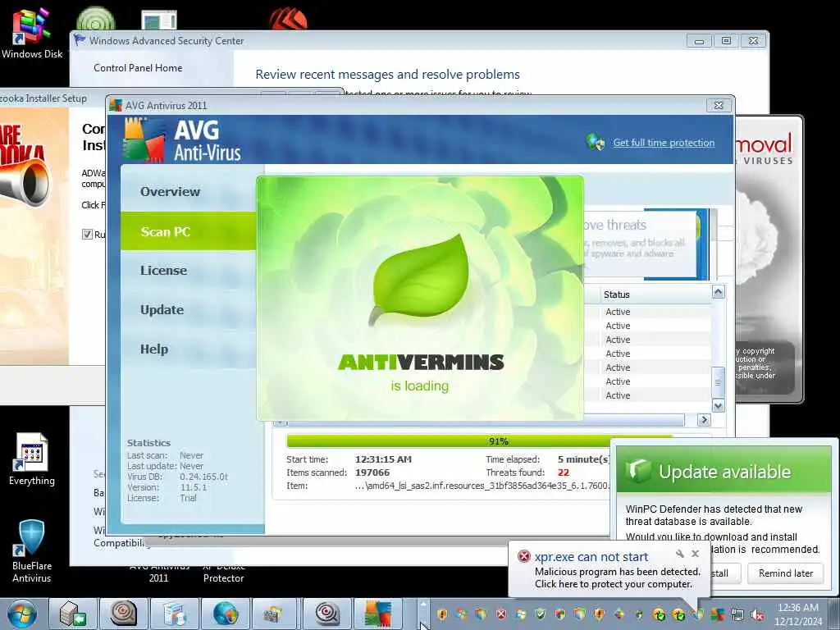The height and width of the screenshot is (630, 840).
Task: Close the xpr.exe balloon notification
Action: tap(695, 554)
